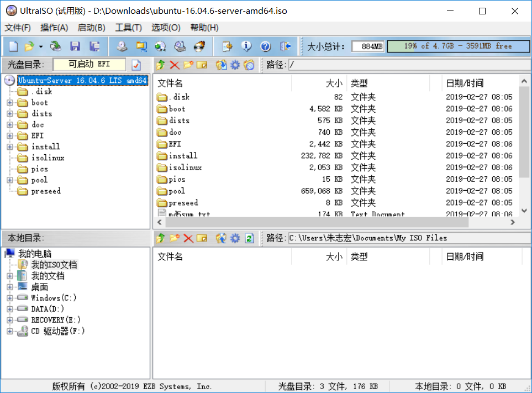Click the Open CD/DVD drive icon
Image resolution: width=532 pixels, height=393 pixels.
tap(55, 46)
